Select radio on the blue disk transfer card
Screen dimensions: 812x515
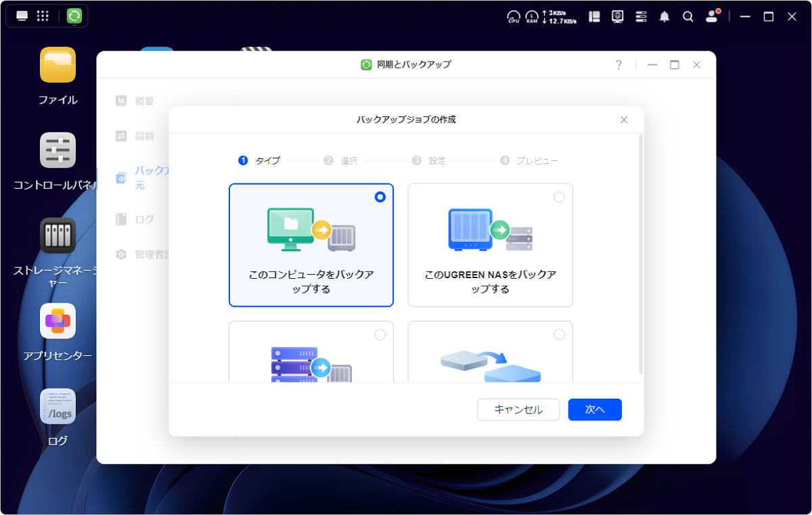559,334
